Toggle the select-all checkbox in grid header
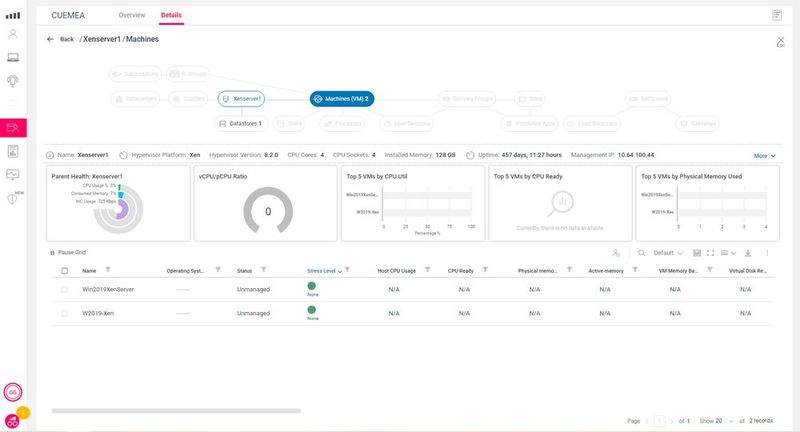The image size is (800, 432). 65,271
